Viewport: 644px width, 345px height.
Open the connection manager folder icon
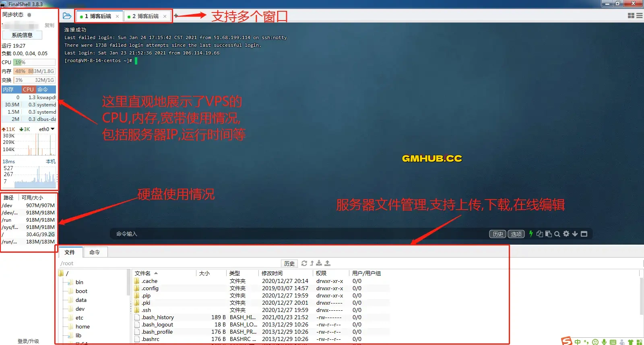coord(67,16)
